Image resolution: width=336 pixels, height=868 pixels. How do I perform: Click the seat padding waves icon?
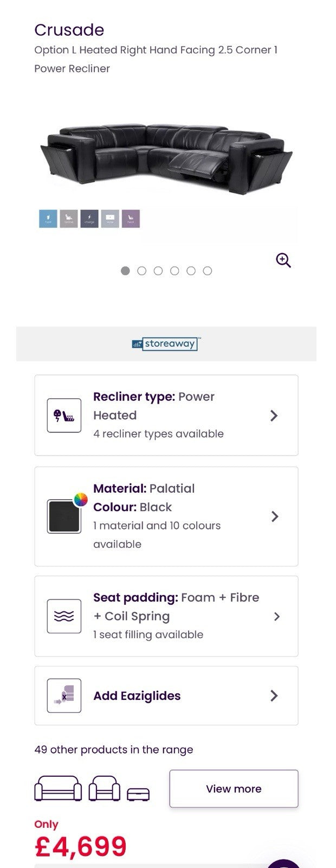64,616
